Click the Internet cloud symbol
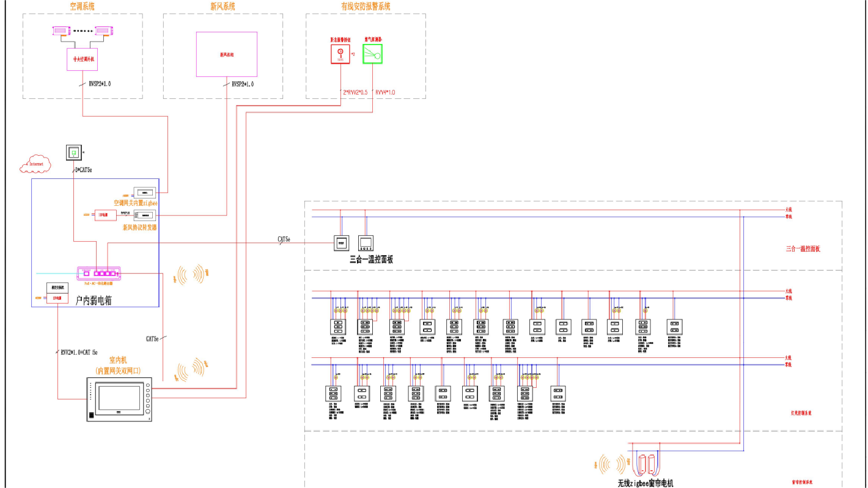The height and width of the screenshot is (488, 868). point(35,164)
